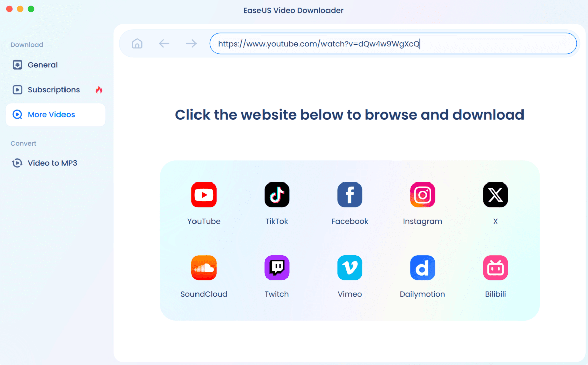This screenshot has width=588, height=365.
Task: Click the Dailymotion label text
Action: (422, 294)
